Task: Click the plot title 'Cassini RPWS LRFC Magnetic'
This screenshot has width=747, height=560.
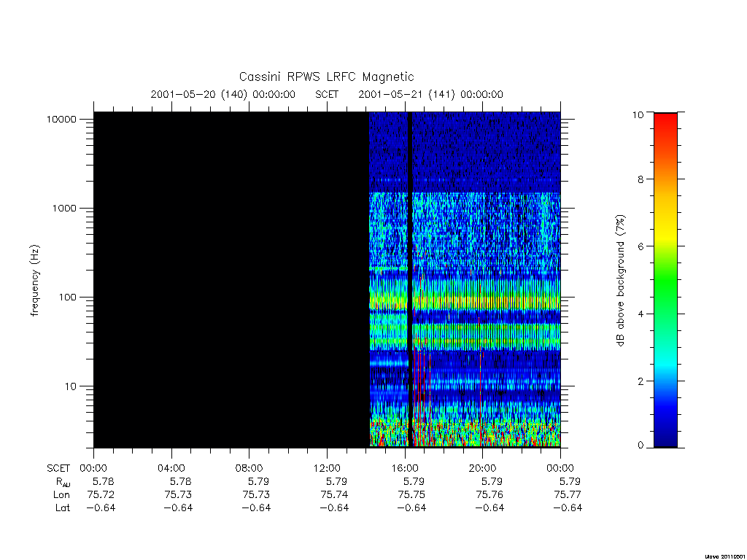Action: tap(326, 77)
